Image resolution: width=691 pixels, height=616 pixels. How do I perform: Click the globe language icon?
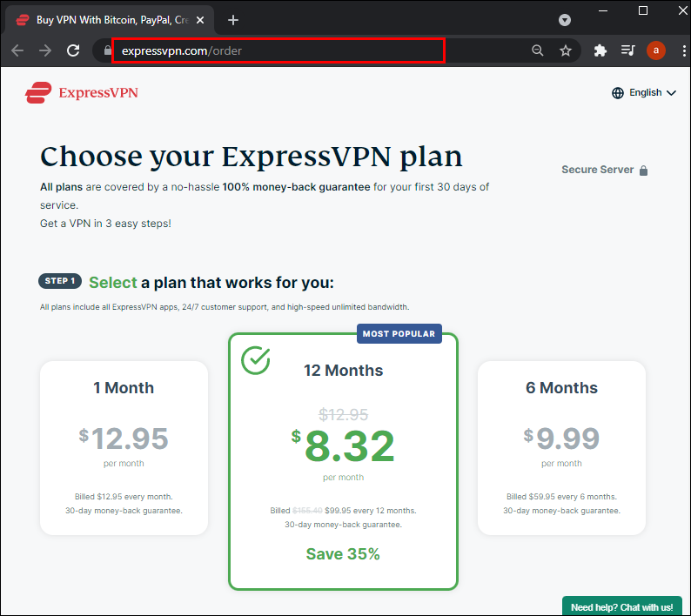(618, 93)
